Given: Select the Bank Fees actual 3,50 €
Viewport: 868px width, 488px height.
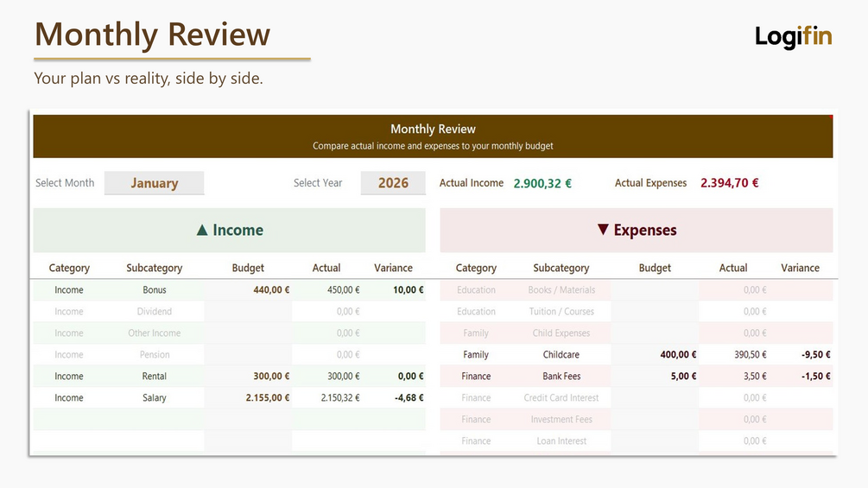Looking at the screenshot, I should pyautogui.click(x=755, y=377).
